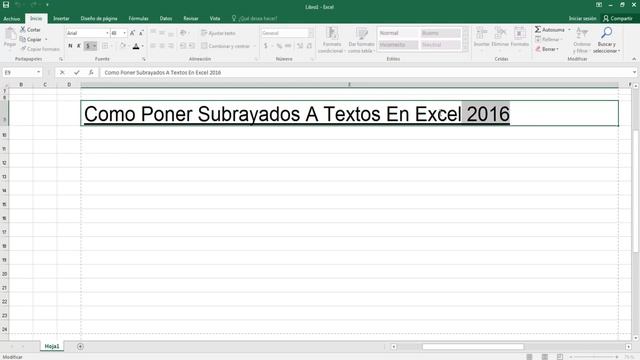Click the insert function fx icon
The width and height of the screenshot is (640, 360).
coord(91,72)
